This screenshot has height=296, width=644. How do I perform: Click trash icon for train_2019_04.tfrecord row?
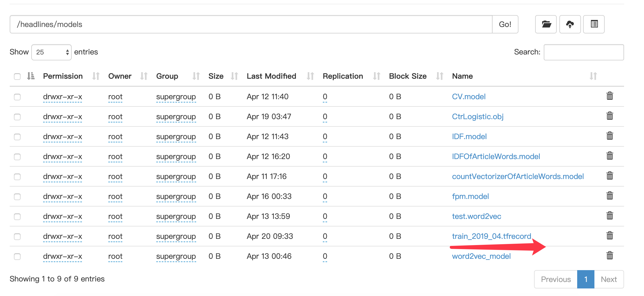pos(610,236)
